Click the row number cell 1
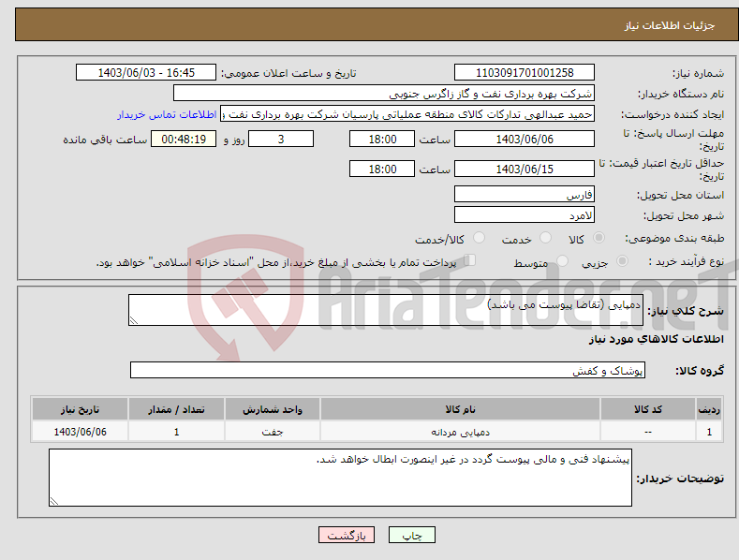Image resolution: width=739 pixels, height=560 pixels. tap(709, 432)
